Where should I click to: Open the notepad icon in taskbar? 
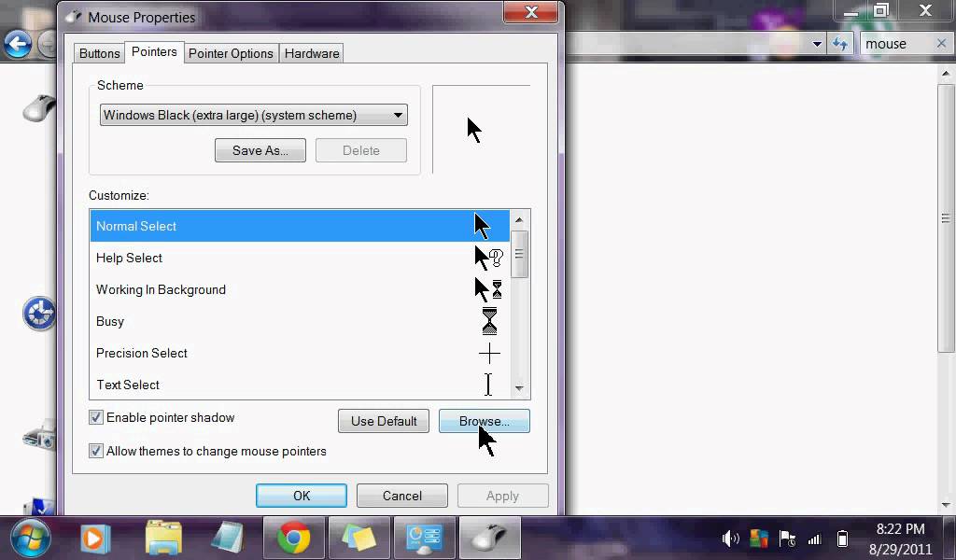click(x=228, y=538)
